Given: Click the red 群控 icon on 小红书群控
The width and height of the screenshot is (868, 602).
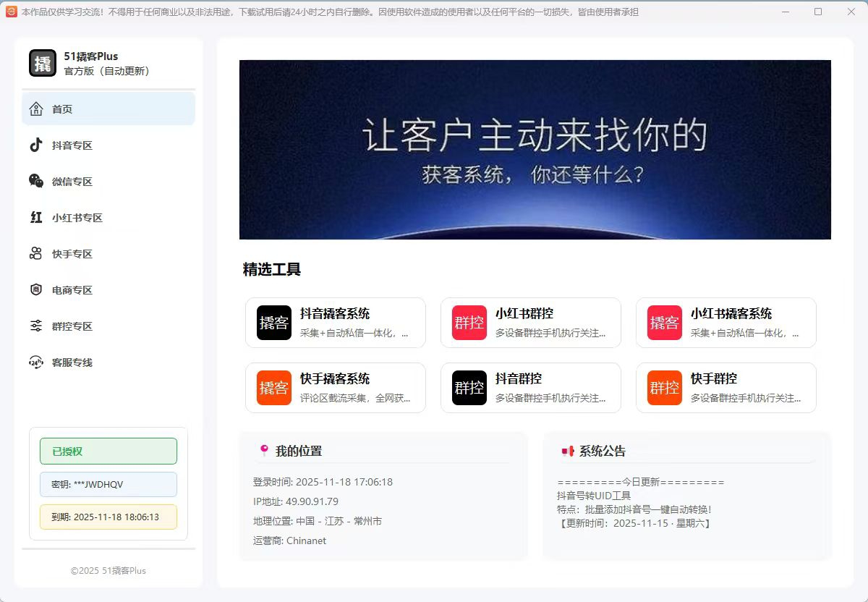Looking at the screenshot, I should click(468, 323).
